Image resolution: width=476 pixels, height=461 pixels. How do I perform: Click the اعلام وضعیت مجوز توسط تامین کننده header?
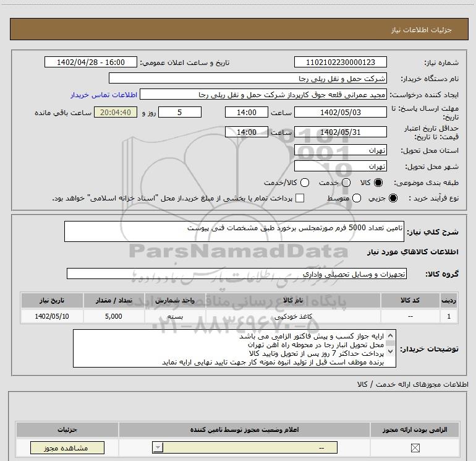(x=244, y=429)
